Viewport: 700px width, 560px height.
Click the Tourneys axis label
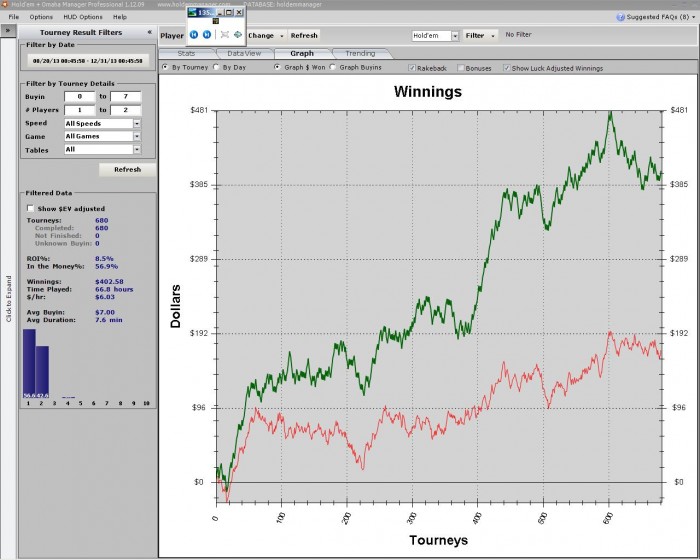pyautogui.click(x=438, y=540)
